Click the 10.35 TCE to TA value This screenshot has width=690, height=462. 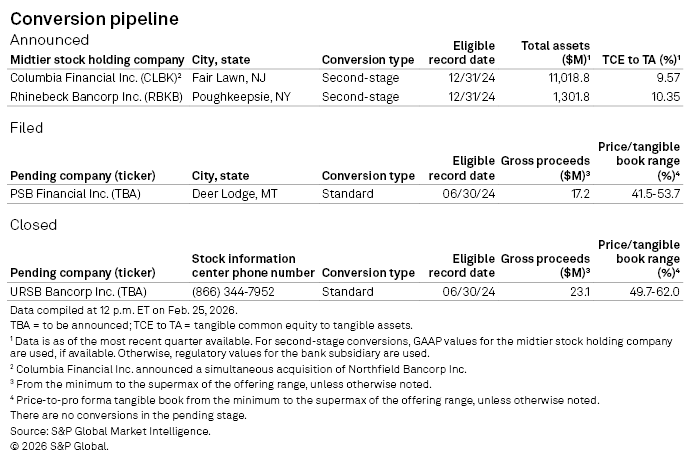tap(664, 96)
